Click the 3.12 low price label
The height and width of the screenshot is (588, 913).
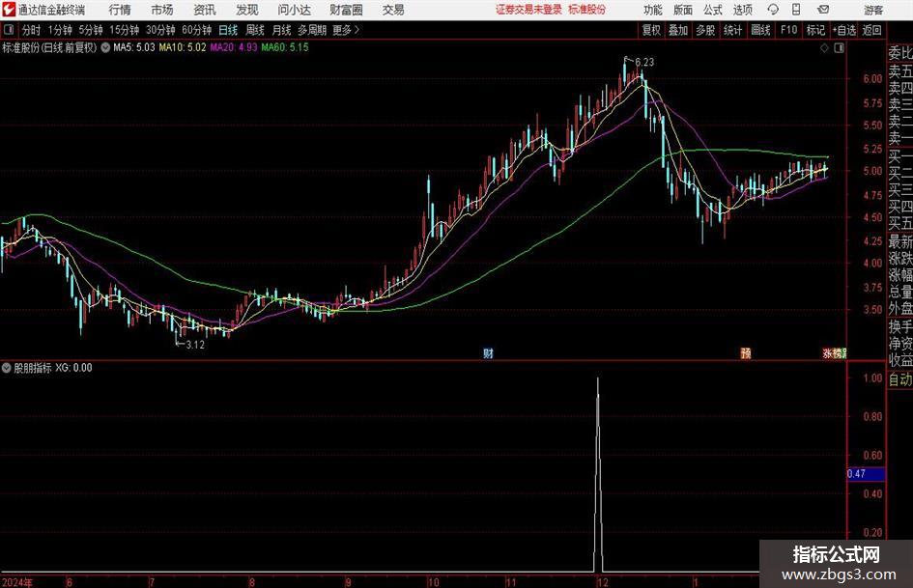click(x=195, y=345)
